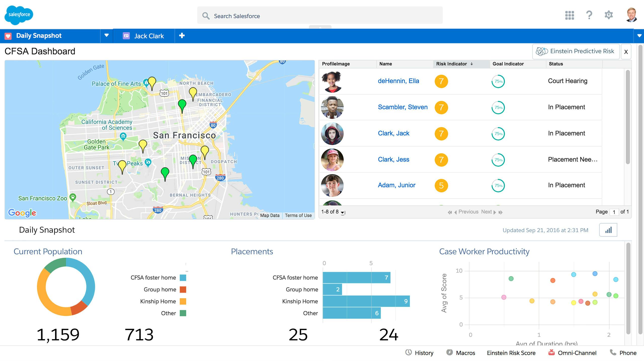Click the Previous page link

tap(468, 212)
